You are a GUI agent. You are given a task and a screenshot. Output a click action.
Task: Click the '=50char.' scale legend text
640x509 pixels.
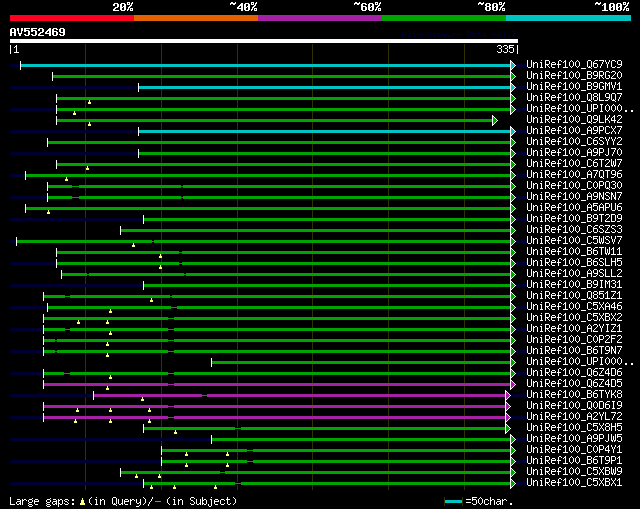(489, 501)
